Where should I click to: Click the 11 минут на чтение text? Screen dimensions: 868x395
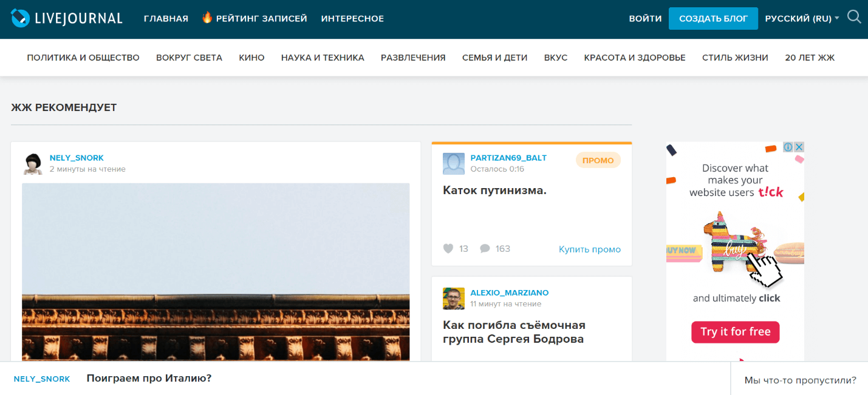[506, 304]
